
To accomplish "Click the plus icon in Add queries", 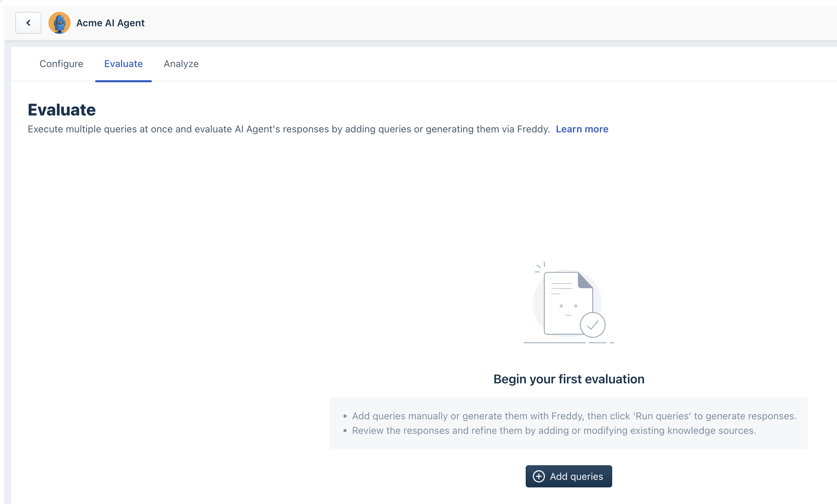I will [539, 476].
